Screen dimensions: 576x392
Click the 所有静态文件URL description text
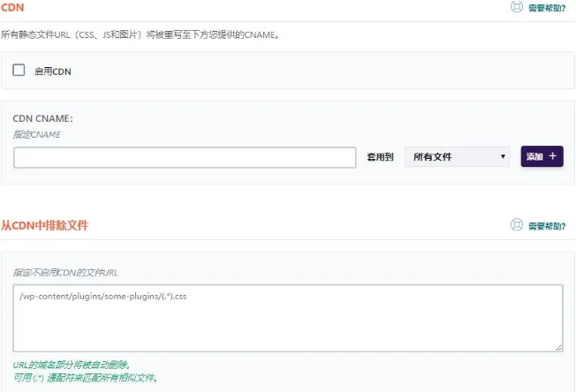(140, 34)
